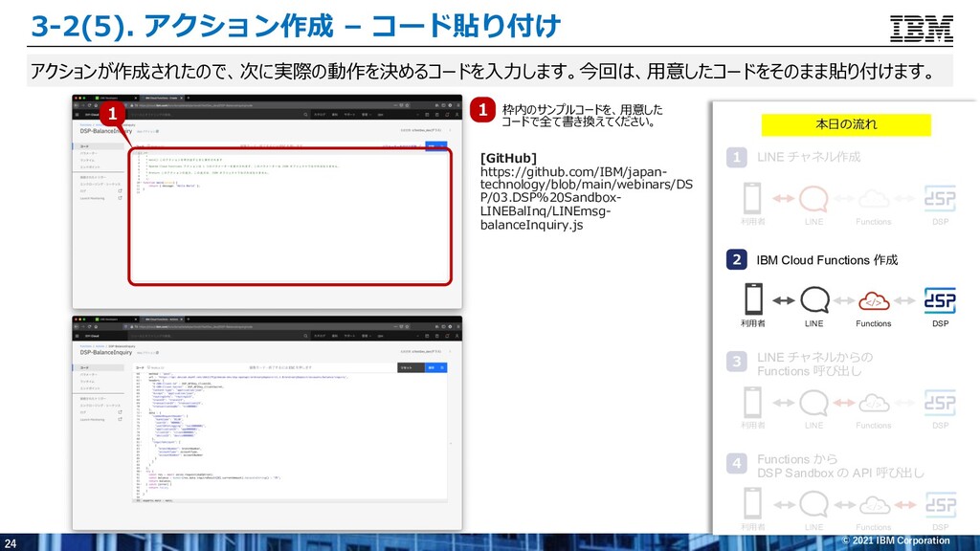Click the 本日の流れ yellow header
Viewport: 980px width, 551px height.
pyautogui.click(x=846, y=124)
